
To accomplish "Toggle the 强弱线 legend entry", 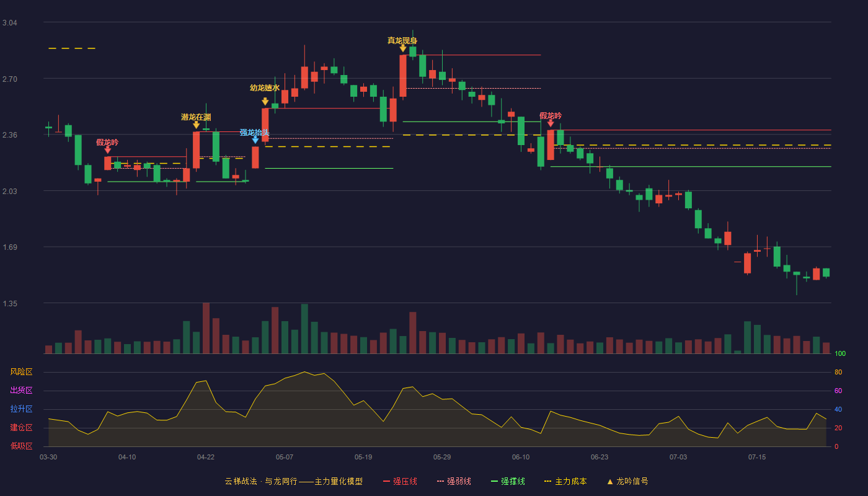I will pos(454,481).
